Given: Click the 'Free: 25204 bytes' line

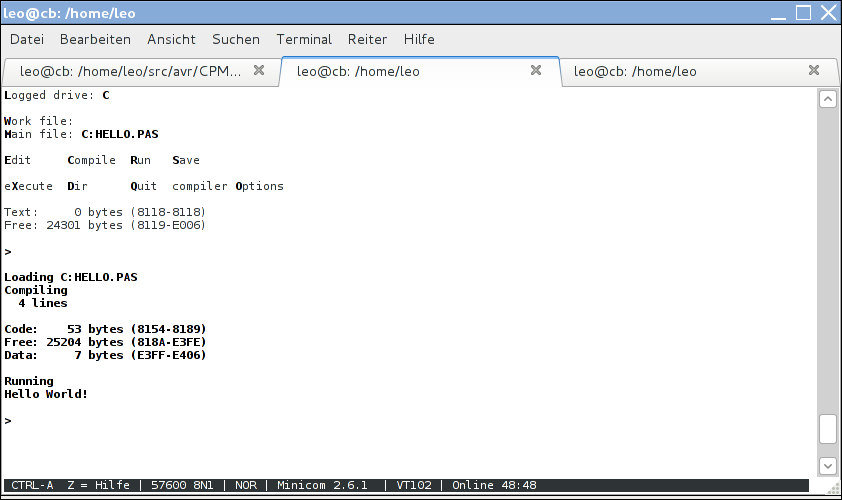Looking at the screenshot, I should pos(105,342).
